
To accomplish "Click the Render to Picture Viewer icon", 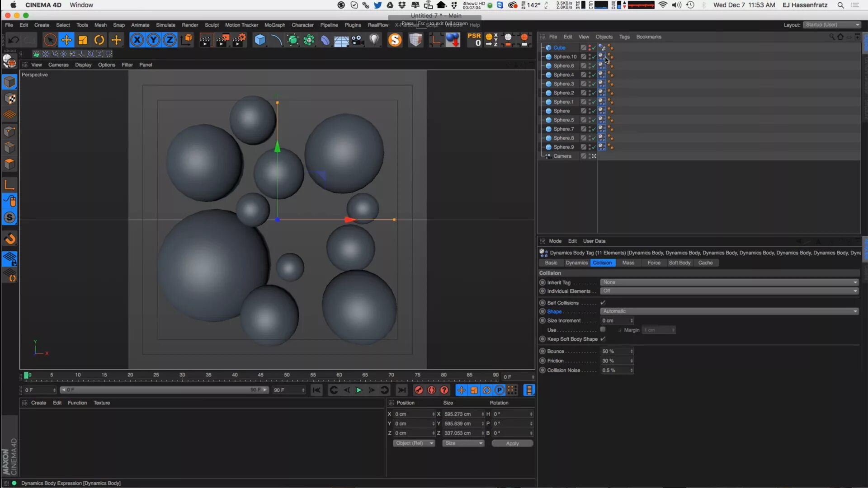I will click(x=222, y=40).
